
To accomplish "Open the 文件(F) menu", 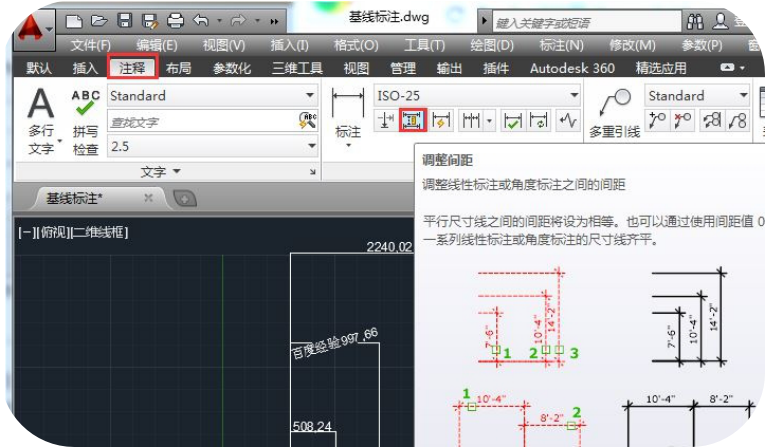I will 90,45.
